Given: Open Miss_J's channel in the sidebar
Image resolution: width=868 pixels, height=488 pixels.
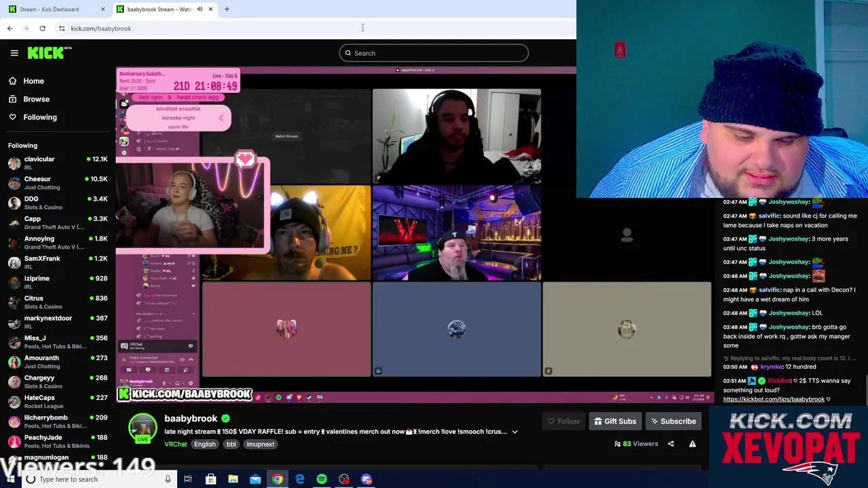Looking at the screenshot, I should pyautogui.click(x=57, y=342).
